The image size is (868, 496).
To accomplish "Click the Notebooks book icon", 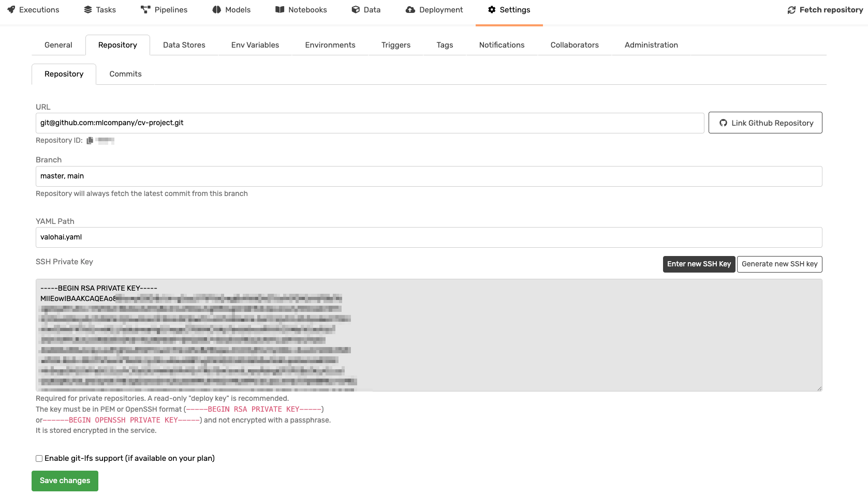I will [279, 10].
